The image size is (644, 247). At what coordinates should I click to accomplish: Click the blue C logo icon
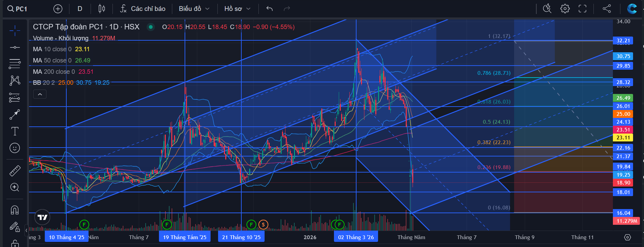(632, 9)
